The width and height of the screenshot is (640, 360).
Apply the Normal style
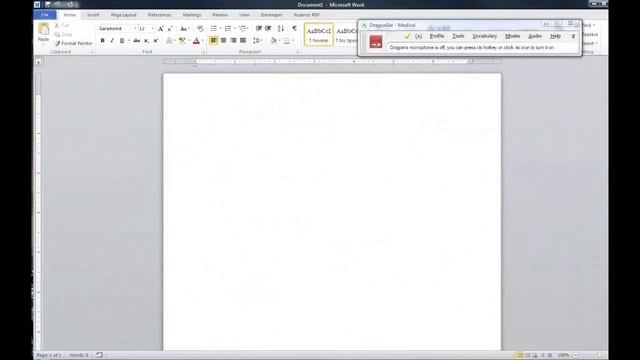pyautogui.click(x=319, y=35)
